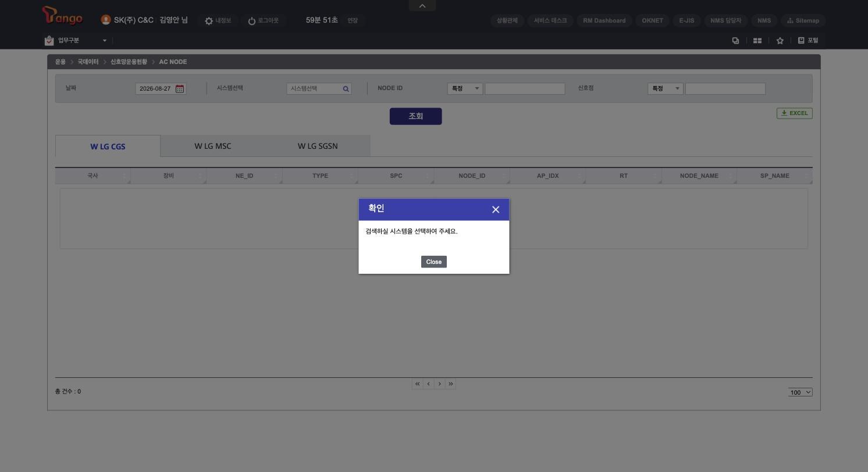The width and height of the screenshot is (868, 472).
Task: Click the Close button in the dialog
Action: coord(434,262)
